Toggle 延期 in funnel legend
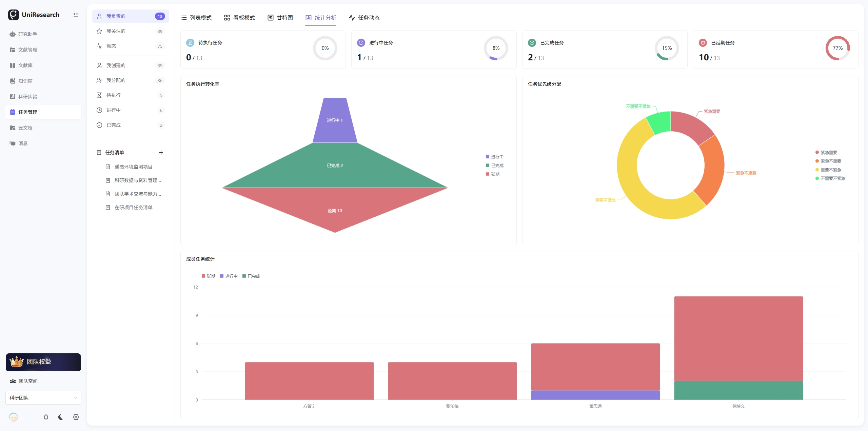This screenshot has width=868, height=431. pos(493,174)
